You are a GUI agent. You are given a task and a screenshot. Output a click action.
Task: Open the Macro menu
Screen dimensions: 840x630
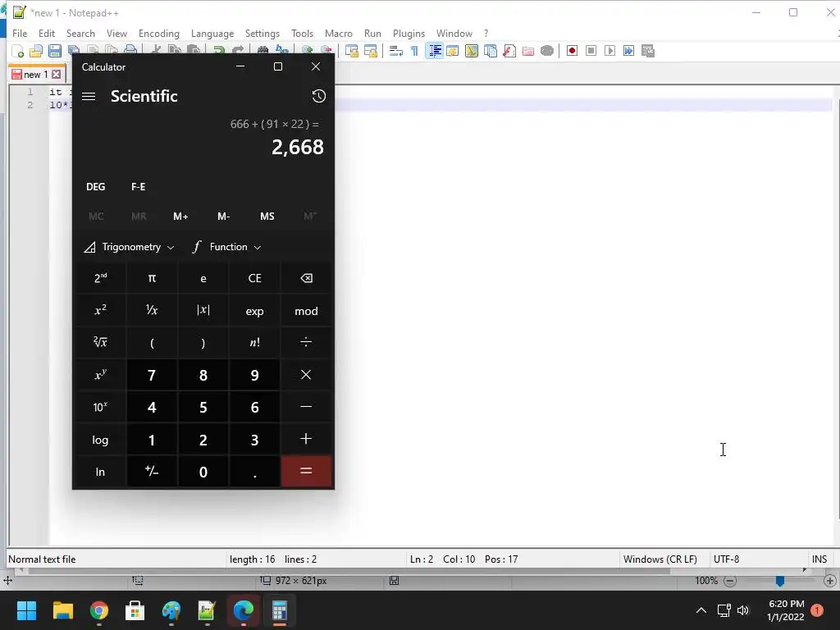[339, 33]
